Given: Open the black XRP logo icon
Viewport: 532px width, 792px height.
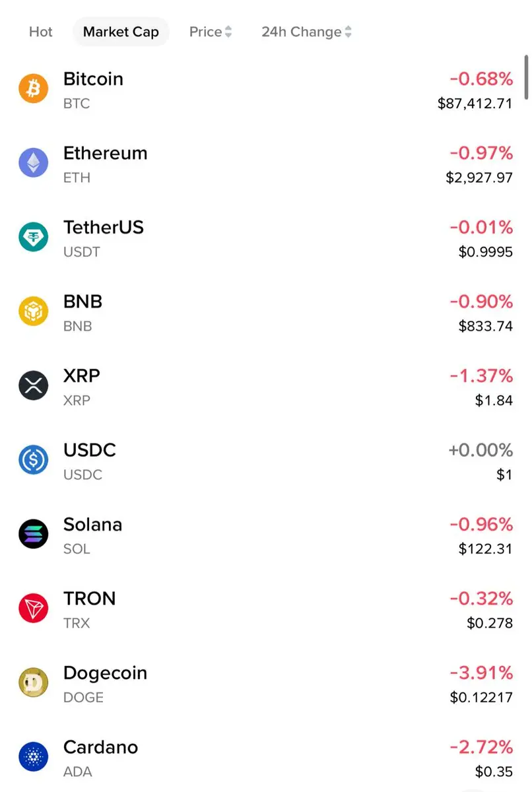Looking at the screenshot, I should [33, 385].
